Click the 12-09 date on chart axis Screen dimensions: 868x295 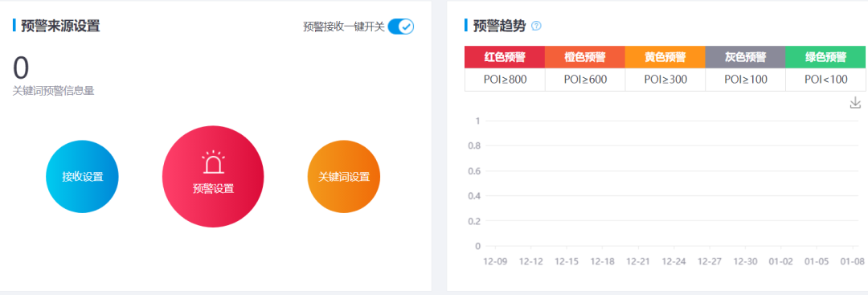(x=495, y=260)
